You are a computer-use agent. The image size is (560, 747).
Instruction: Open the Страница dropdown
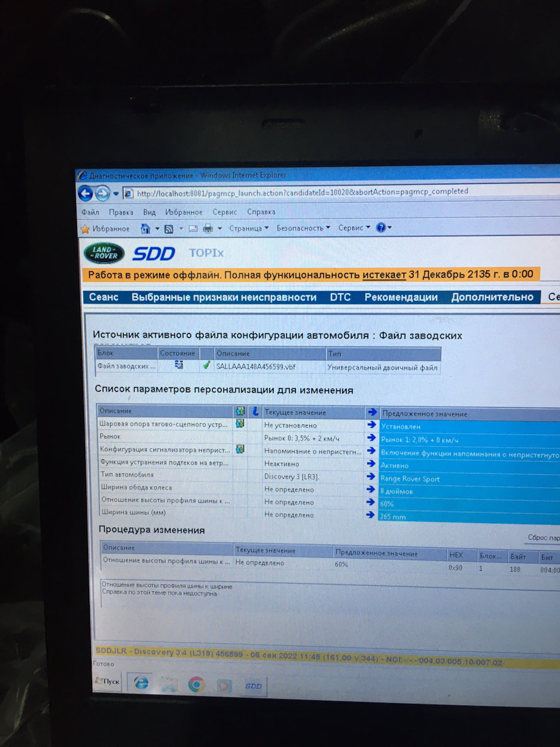pyautogui.click(x=249, y=228)
